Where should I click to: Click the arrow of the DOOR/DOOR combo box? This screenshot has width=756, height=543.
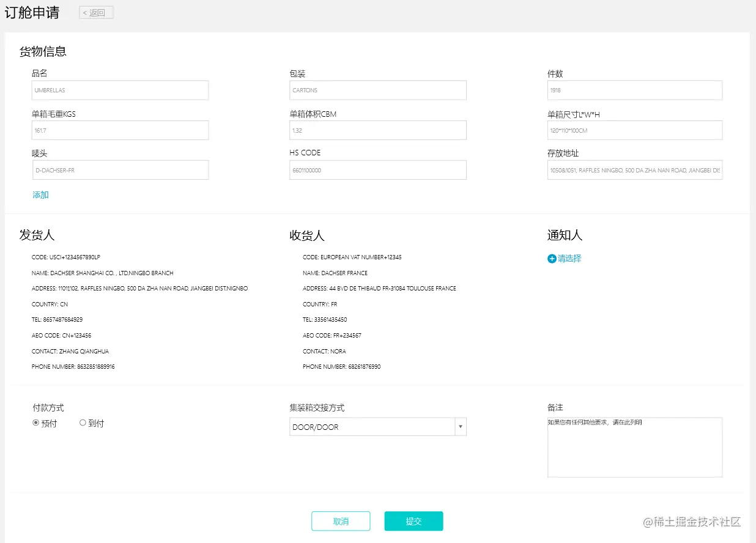(461, 427)
